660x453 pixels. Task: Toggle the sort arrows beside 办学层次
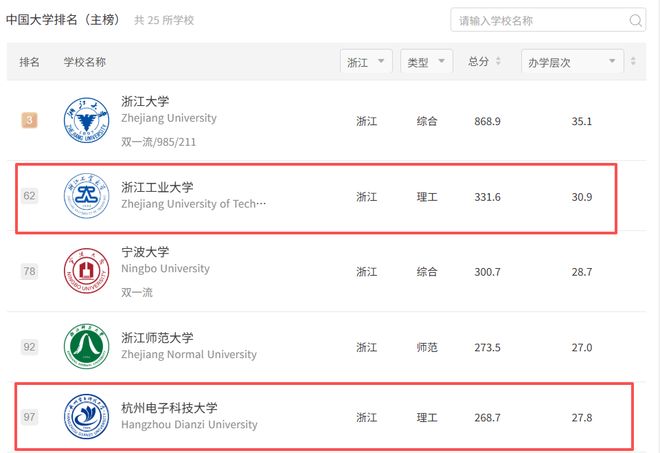click(x=633, y=62)
